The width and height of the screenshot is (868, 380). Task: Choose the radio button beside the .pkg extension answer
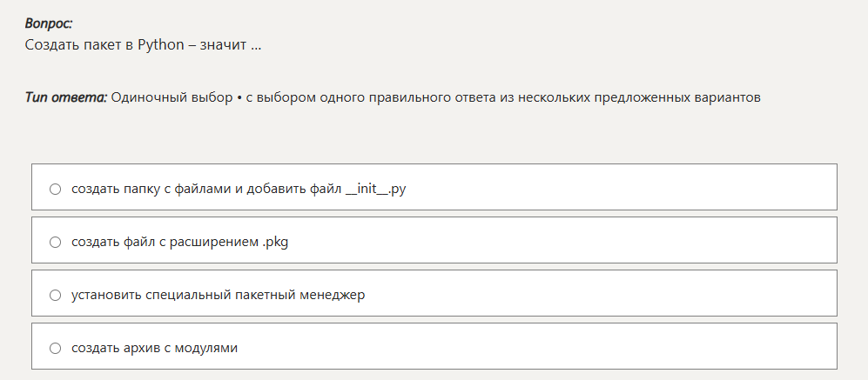(x=55, y=243)
